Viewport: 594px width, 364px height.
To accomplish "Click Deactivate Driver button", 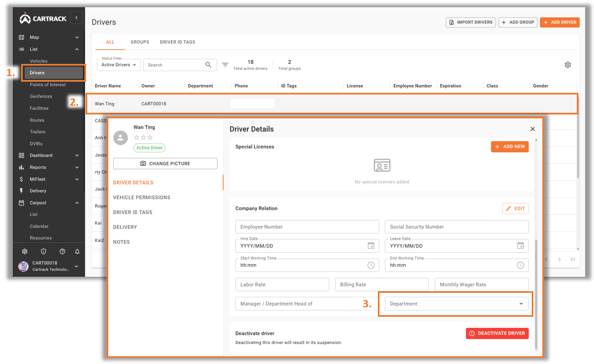I will coord(497,333).
